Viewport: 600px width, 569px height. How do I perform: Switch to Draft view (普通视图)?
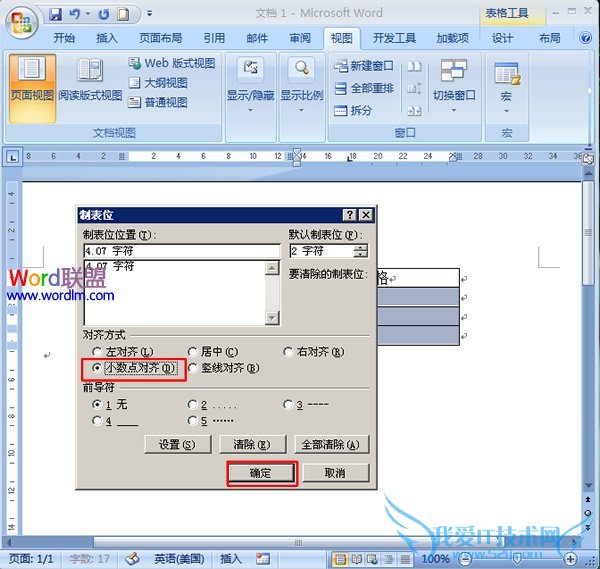(158, 102)
